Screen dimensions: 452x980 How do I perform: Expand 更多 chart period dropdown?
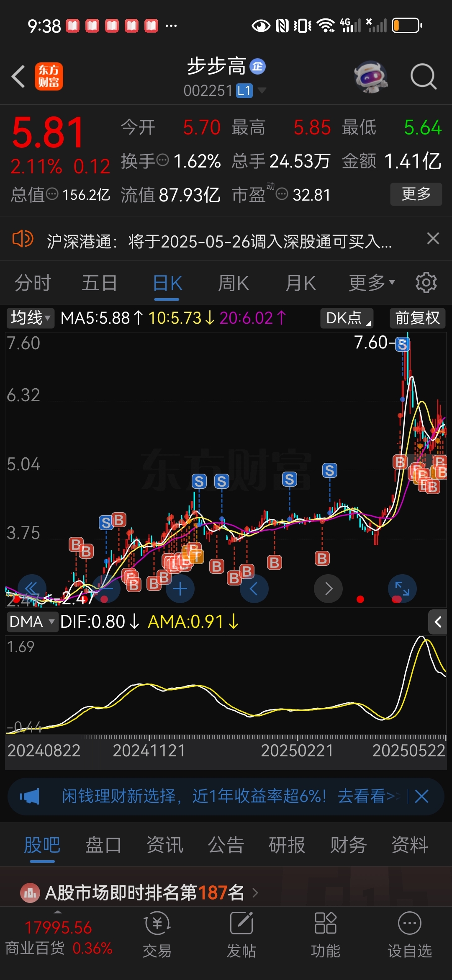(x=372, y=283)
